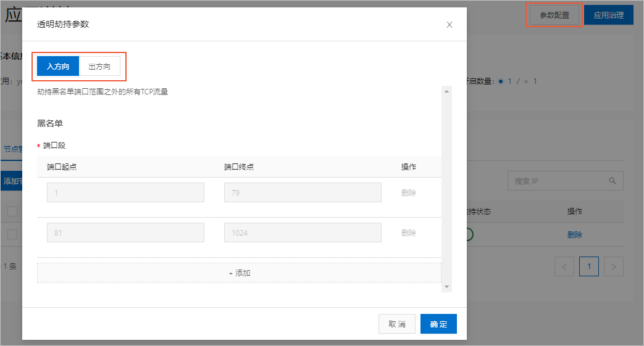Click the 端口起点 column header
Viewport: 644px width, 346px height.
[62, 167]
